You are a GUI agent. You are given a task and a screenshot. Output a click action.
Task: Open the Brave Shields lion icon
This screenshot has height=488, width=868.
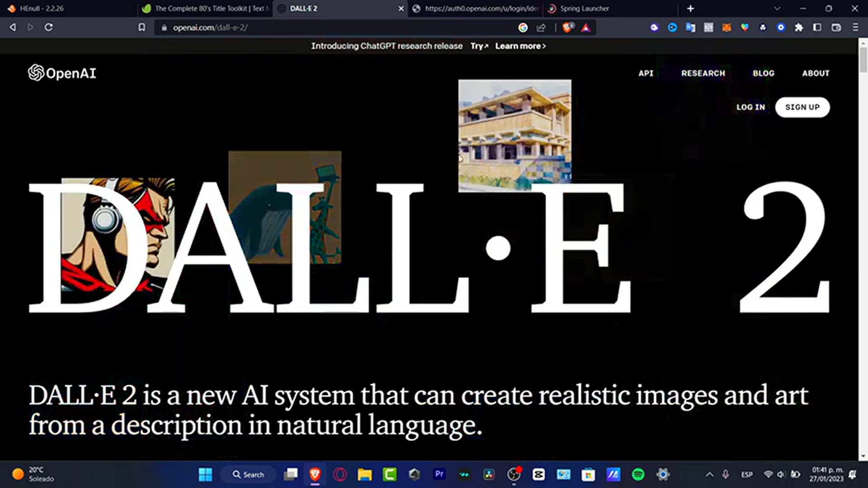click(x=567, y=28)
